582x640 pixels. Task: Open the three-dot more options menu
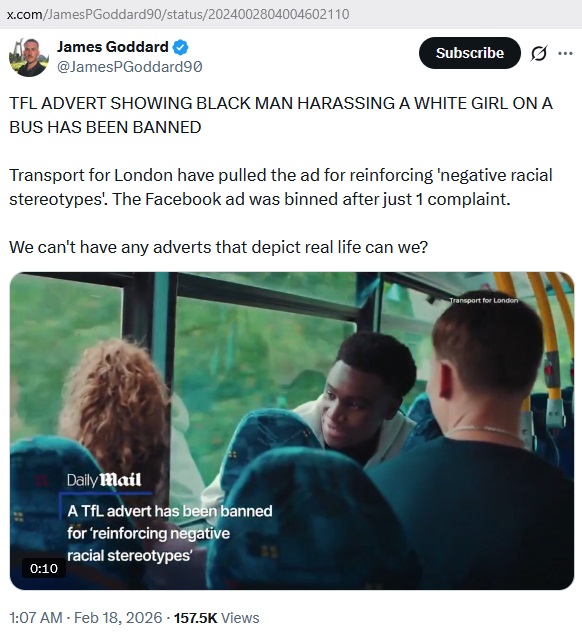[x=565, y=53]
